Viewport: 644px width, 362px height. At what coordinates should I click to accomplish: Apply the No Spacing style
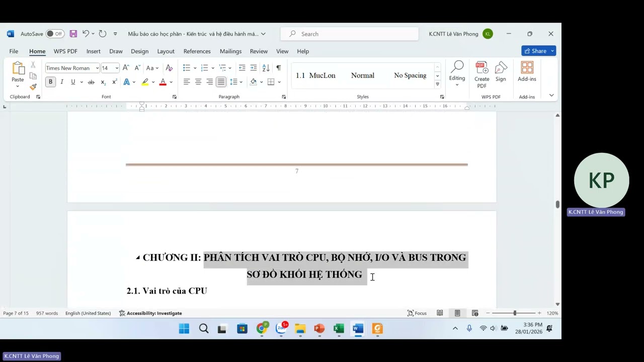tap(410, 75)
